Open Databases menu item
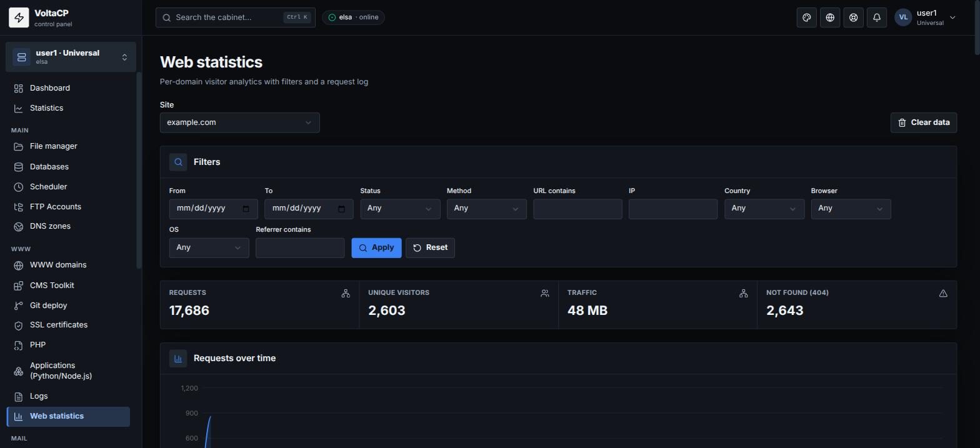This screenshot has height=448, width=980. click(x=68, y=167)
